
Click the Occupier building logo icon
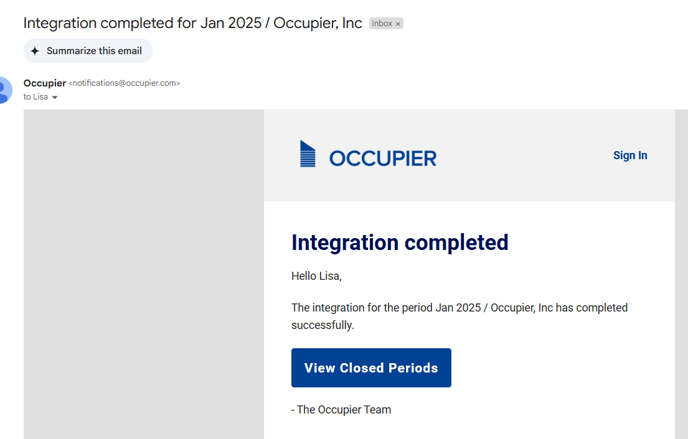click(x=307, y=154)
